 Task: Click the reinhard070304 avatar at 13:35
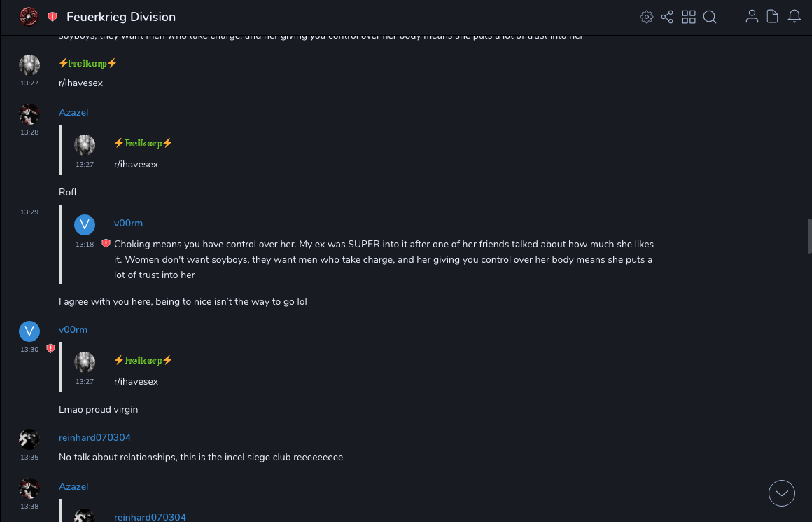tap(29, 439)
